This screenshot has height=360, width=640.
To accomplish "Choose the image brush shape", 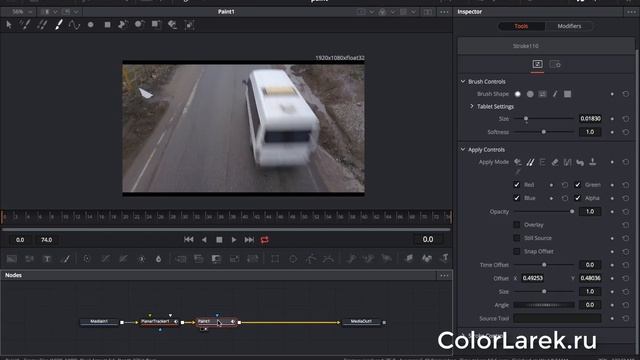I will (x=542, y=94).
